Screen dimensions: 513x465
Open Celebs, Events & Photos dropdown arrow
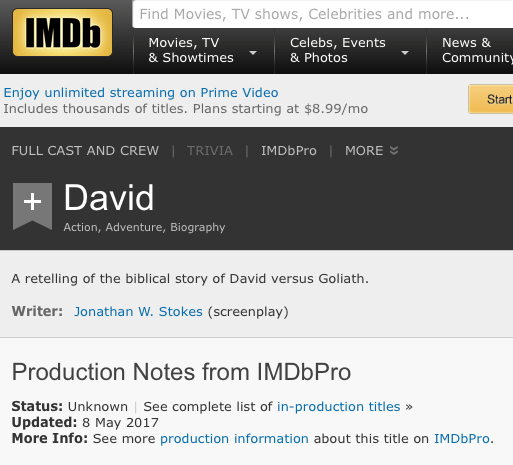pyautogui.click(x=405, y=53)
